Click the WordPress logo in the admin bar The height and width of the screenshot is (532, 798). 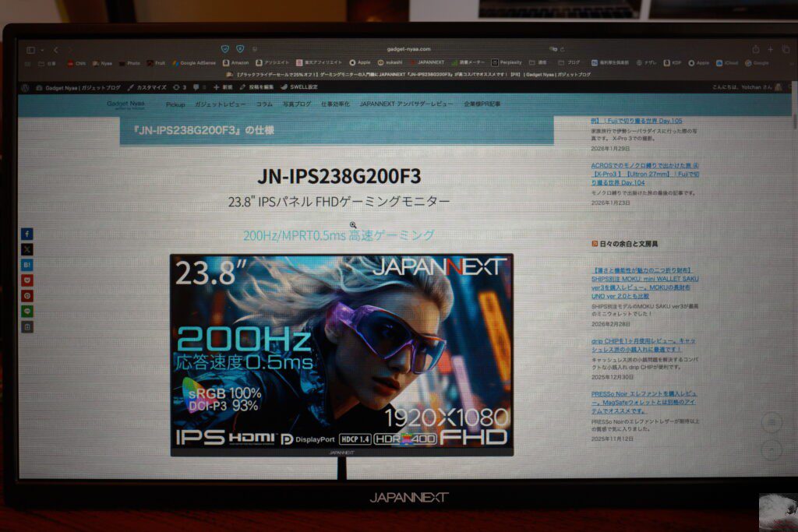(26, 87)
